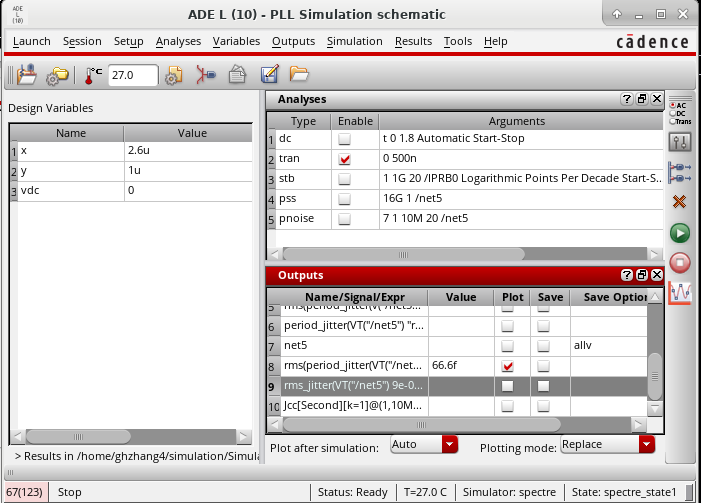Enable the stb analysis checkbox
Screen dimensions: 701x503
(x=344, y=179)
